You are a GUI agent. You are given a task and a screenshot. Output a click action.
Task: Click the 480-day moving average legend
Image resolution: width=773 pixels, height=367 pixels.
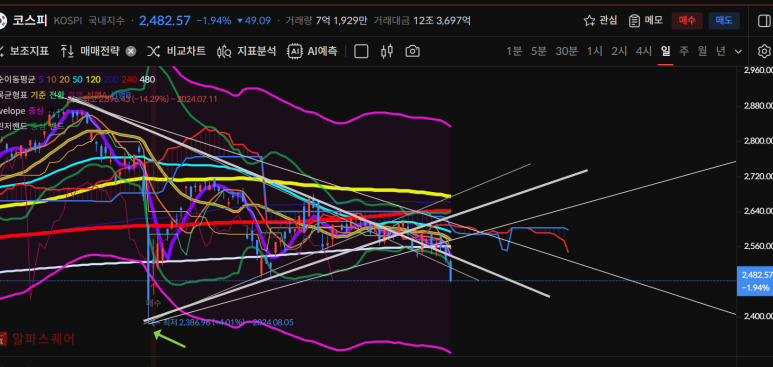[147, 79]
